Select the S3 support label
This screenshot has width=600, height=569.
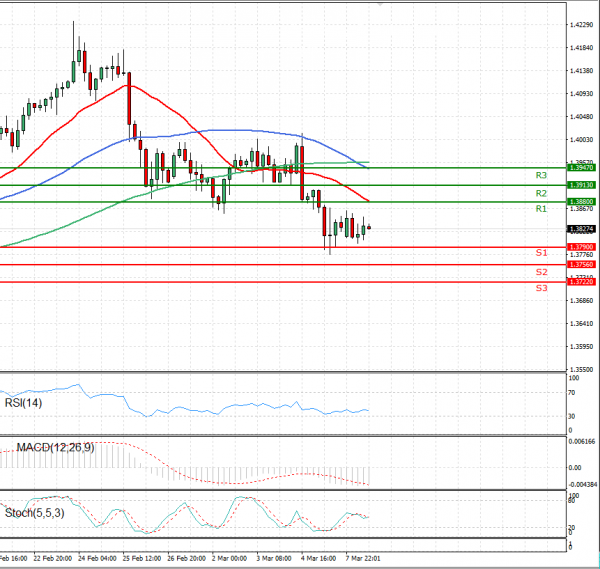click(x=541, y=288)
